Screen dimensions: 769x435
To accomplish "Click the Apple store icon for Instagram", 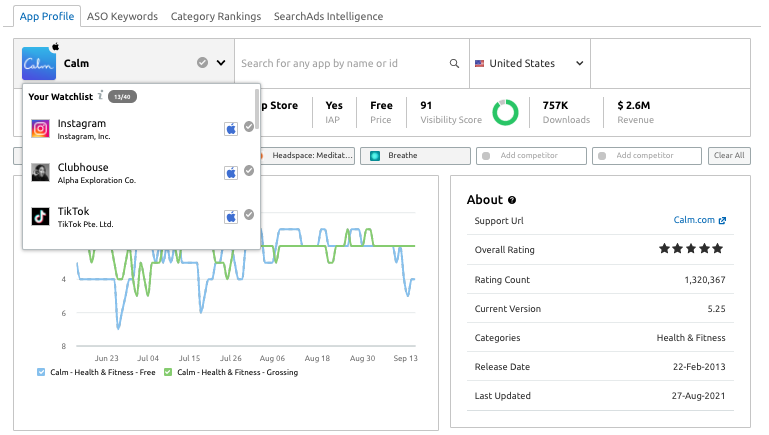I will click(x=231, y=129).
